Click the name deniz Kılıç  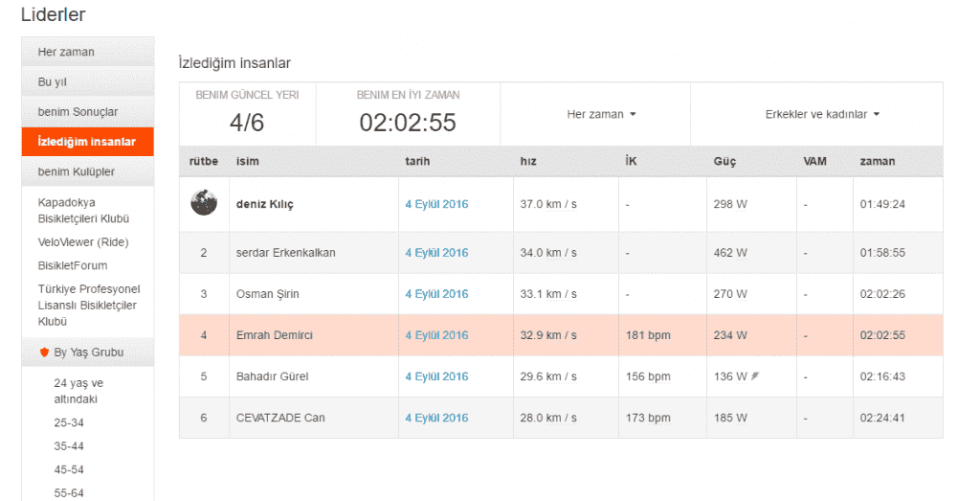[x=264, y=204]
